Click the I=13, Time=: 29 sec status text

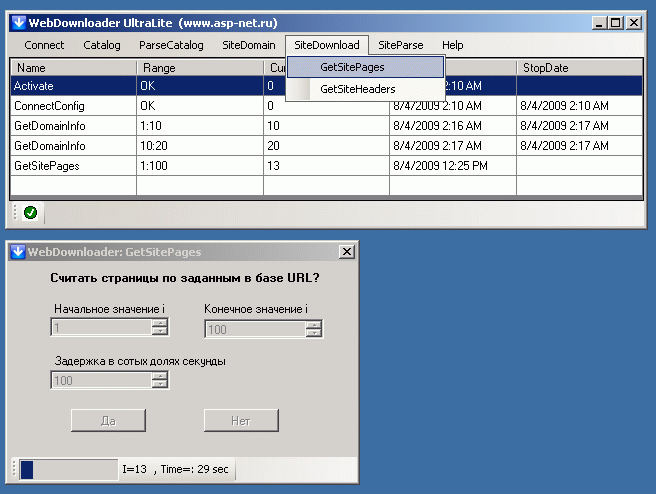(175, 469)
